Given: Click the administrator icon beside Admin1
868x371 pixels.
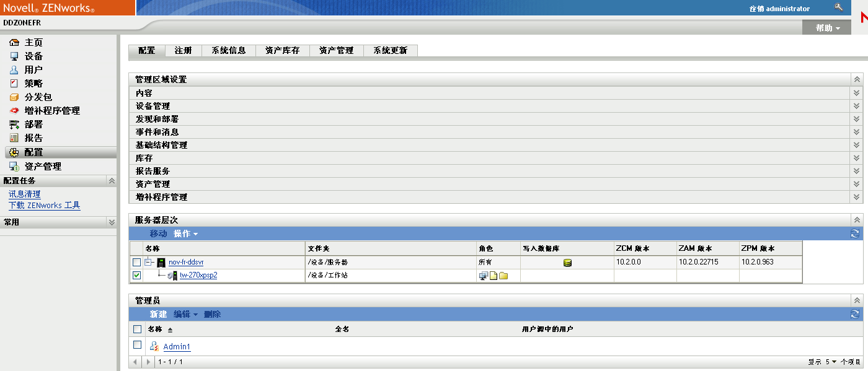Looking at the screenshot, I should point(154,346).
